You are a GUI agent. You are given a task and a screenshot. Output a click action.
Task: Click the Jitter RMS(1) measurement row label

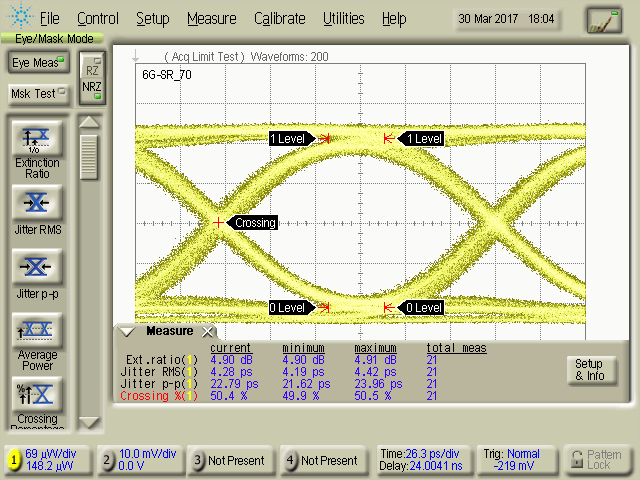coord(159,372)
